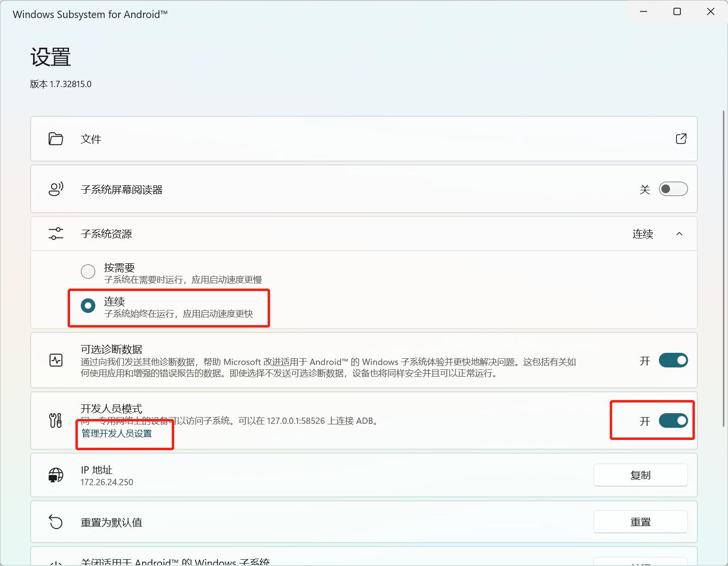Disable the 可选诊断数据 toggle

coord(673,360)
